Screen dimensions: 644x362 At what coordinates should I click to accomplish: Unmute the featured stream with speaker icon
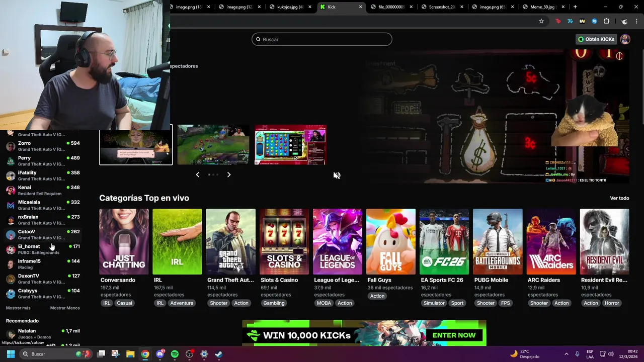pos(337,175)
